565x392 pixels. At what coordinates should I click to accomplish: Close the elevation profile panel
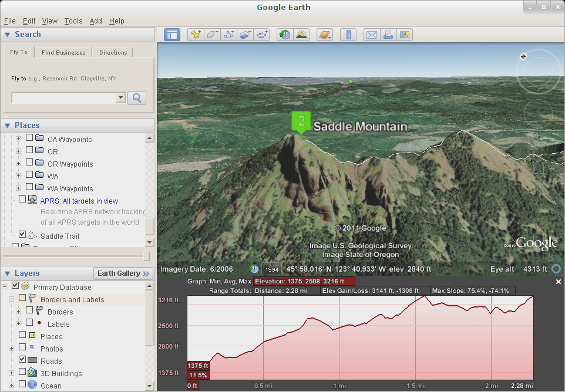pos(558,282)
